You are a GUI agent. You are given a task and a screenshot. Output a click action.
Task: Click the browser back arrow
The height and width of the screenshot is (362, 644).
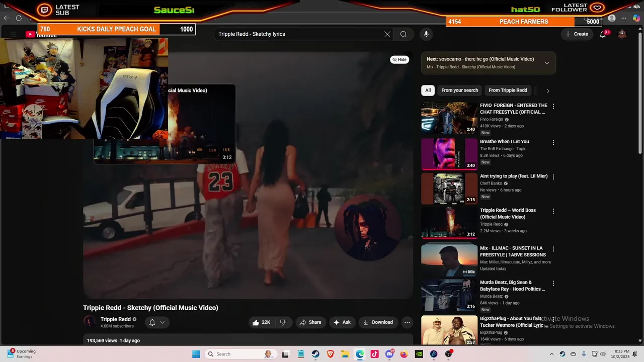(x=7, y=18)
